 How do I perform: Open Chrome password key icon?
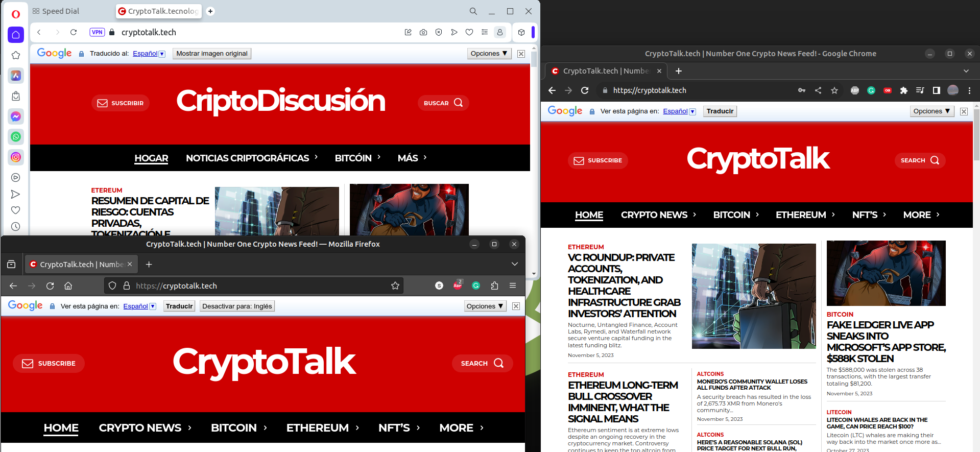coord(802,90)
